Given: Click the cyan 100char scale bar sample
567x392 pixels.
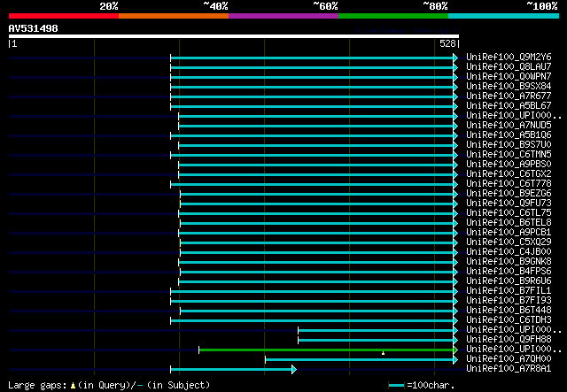Looking at the screenshot, I should click(x=397, y=386).
